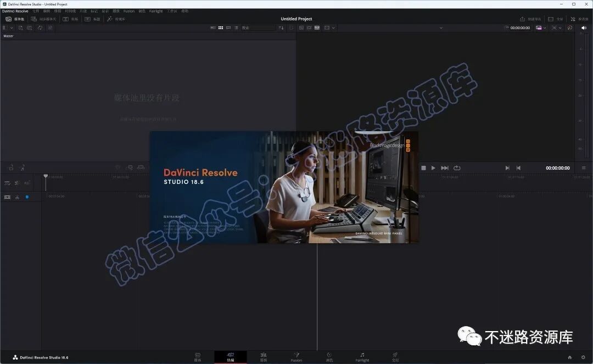Switch to the Fusion page
593x364 pixels.
coord(296,357)
